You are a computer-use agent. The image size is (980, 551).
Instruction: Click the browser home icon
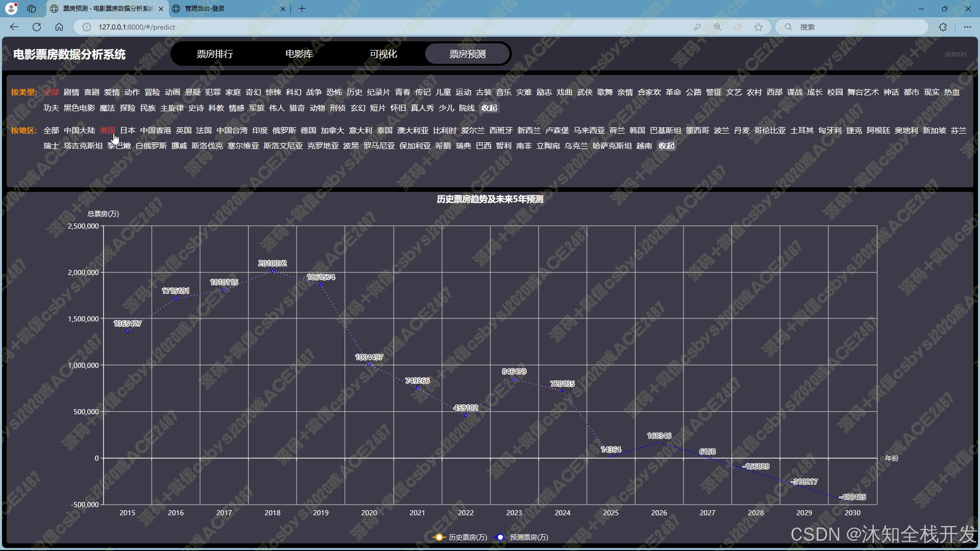click(x=59, y=27)
